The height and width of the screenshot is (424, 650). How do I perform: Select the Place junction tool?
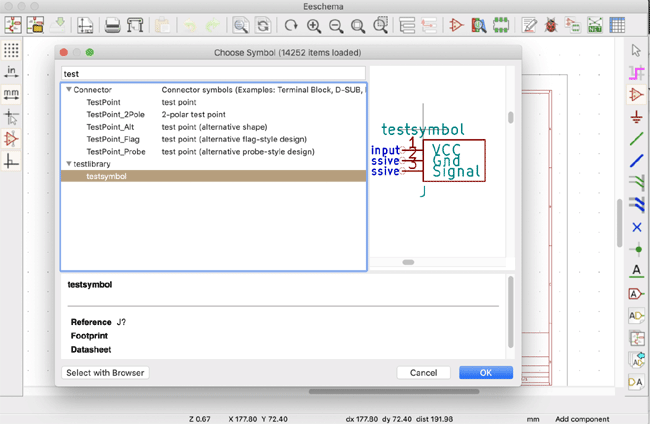[636, 249]
